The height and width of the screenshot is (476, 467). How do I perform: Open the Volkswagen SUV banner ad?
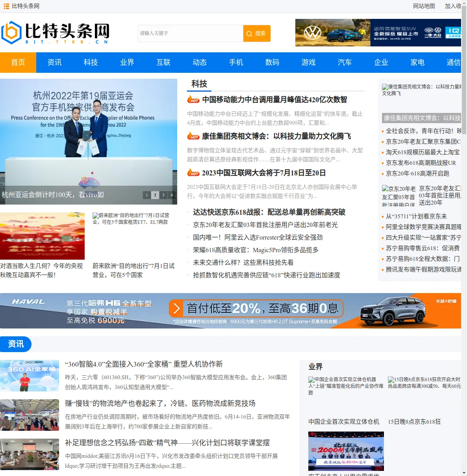pos(378,33)
